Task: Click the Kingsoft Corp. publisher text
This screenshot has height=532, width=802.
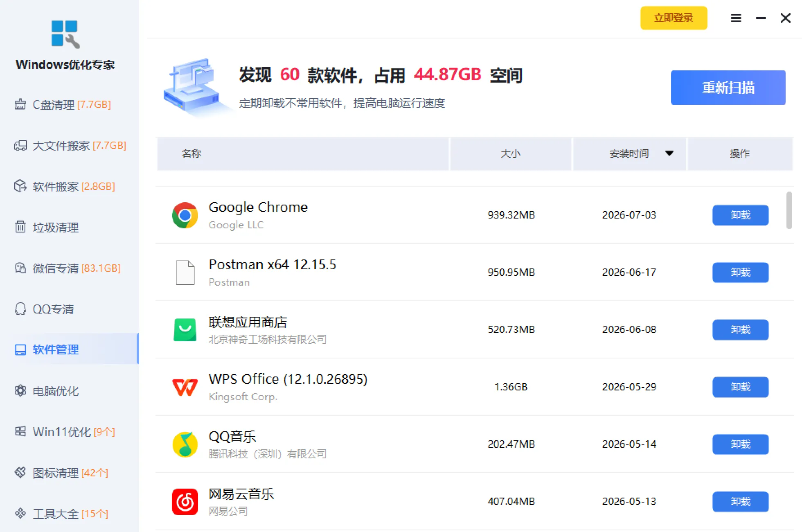Action: click(x=243, y=397)
